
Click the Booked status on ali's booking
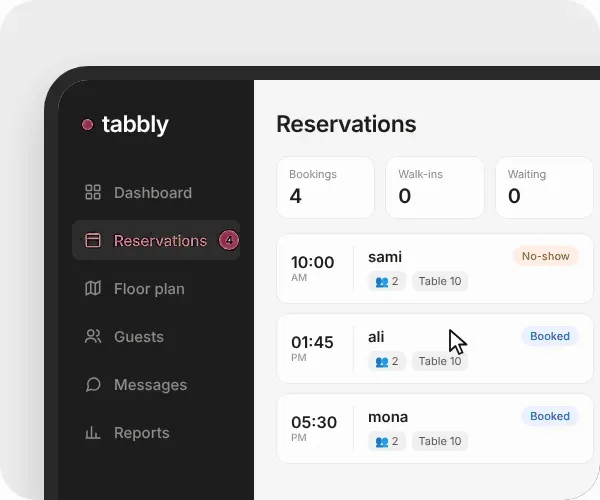pyautogui.click(x=550, y=336)
